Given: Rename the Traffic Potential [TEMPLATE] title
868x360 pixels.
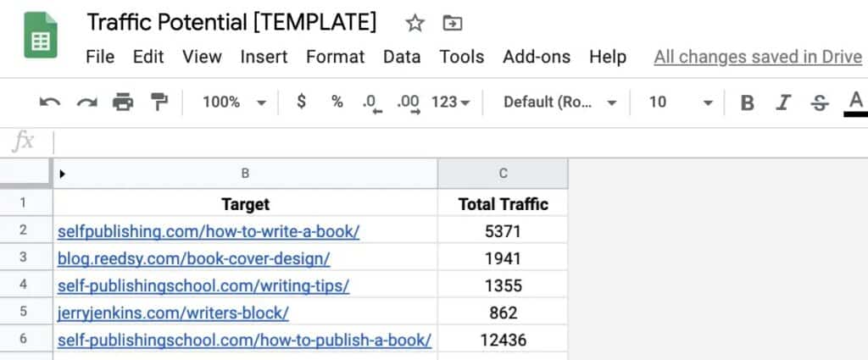Looking at the screenshot, I should pyautogui.click(x=231, y=23).
